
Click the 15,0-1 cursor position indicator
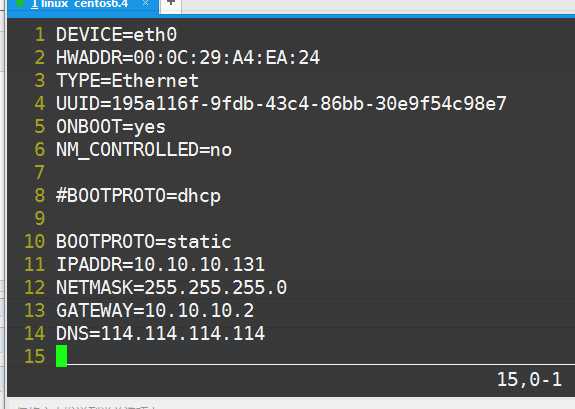[x=529, y=379]
